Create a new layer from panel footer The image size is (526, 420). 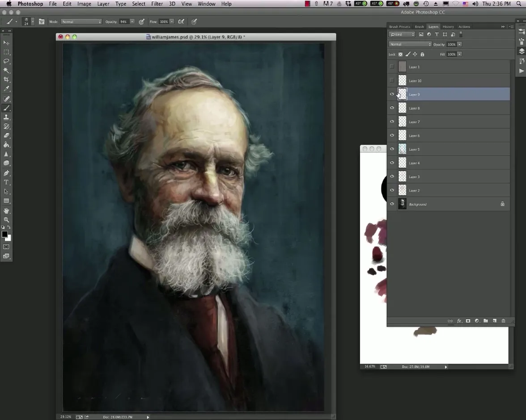(495, 321)
